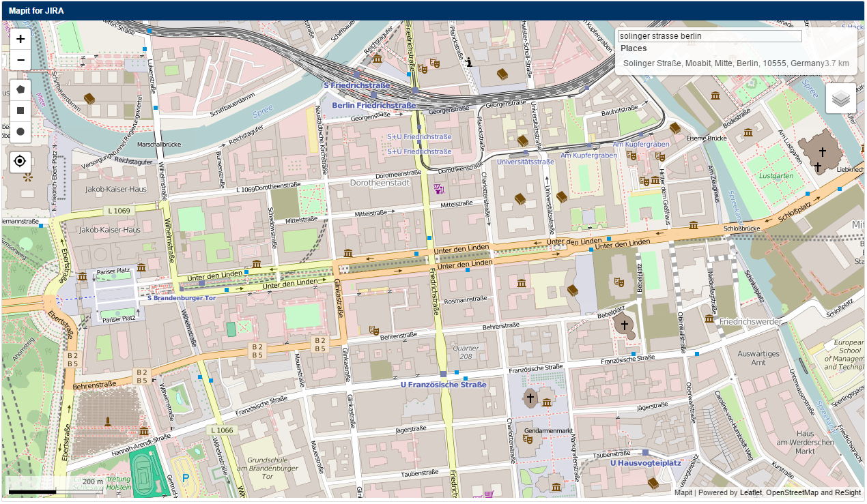The height and width of the screenshot is (504, 867).
Task: Click the Mapit link in the footer
Action: 683,492
